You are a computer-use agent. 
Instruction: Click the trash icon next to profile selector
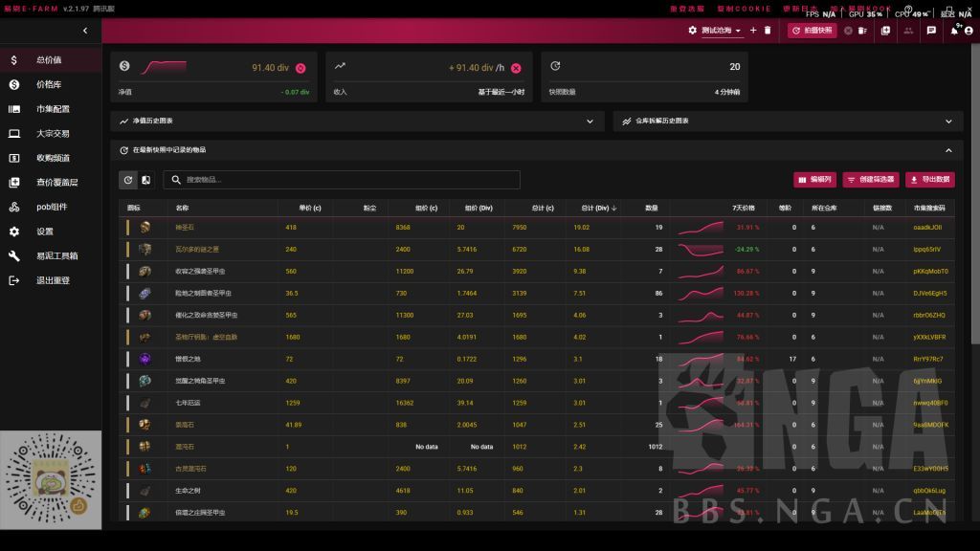pyautogui.click(x=768, y=31)
